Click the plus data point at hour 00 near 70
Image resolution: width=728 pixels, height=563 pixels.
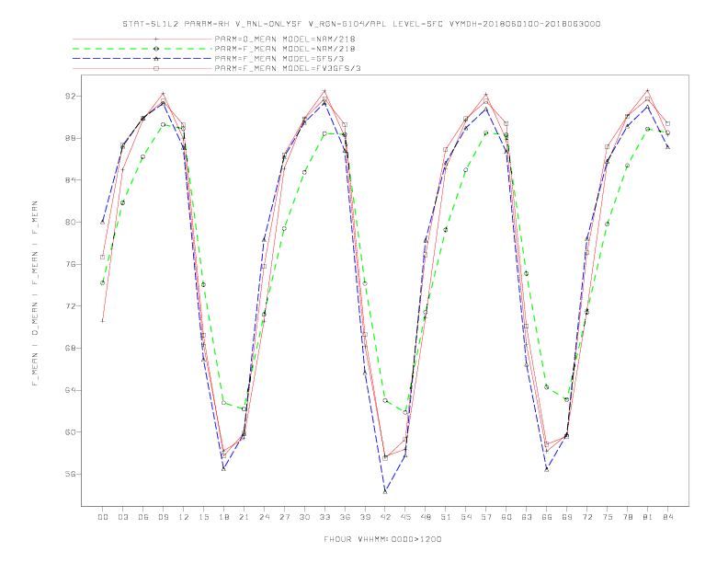103,321
